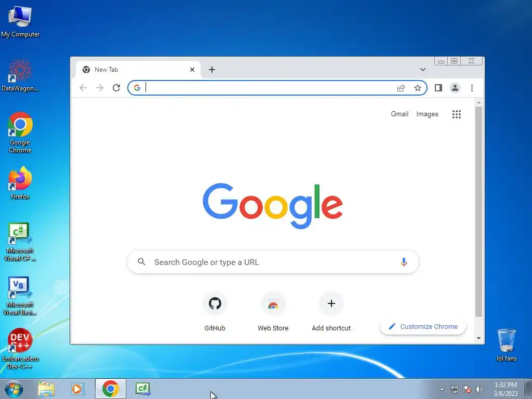
Task: Select the DataWagon desktop shortcut
Action: 20,75
